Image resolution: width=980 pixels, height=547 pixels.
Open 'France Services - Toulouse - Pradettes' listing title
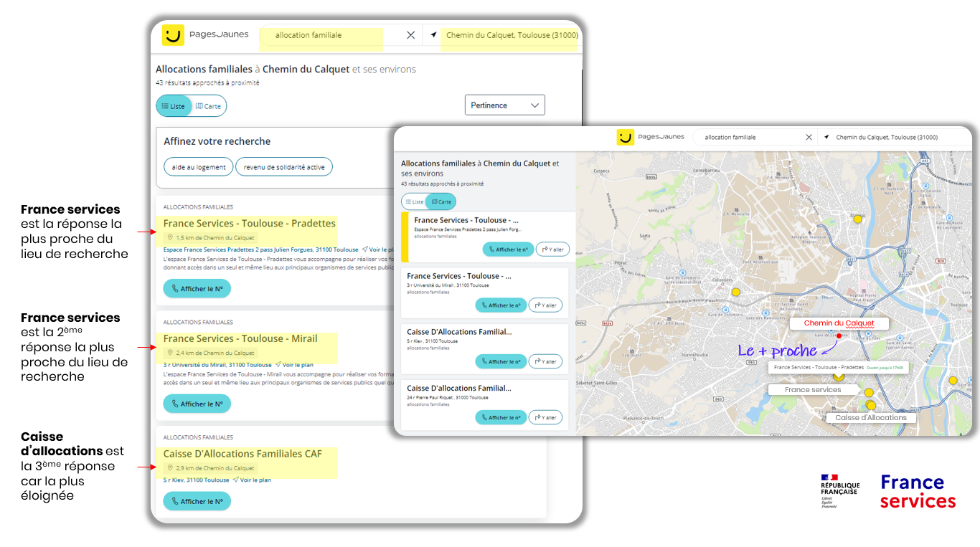coord(250,224)
